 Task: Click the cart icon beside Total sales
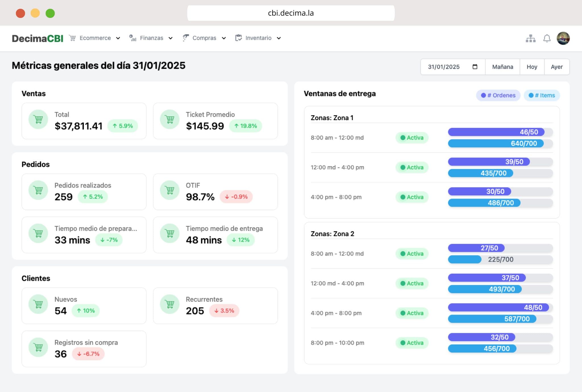(x=38, y=120)
